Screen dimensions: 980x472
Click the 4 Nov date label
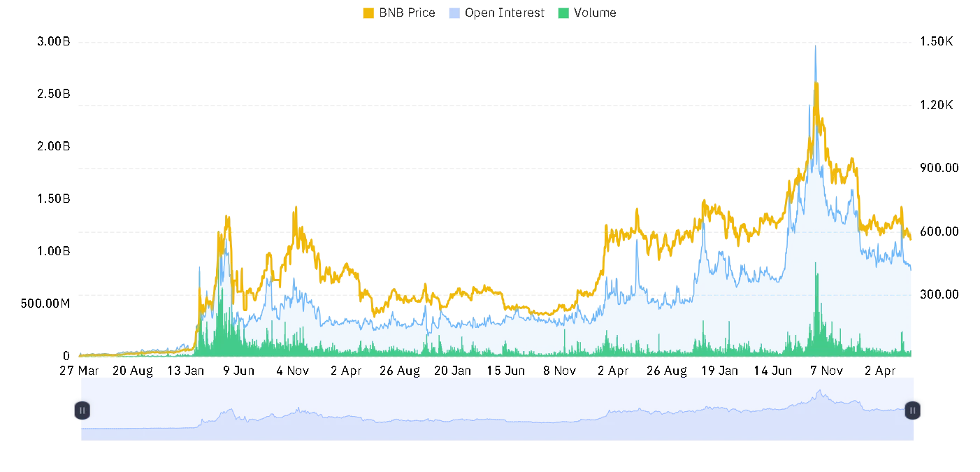[x=292, y=371]
